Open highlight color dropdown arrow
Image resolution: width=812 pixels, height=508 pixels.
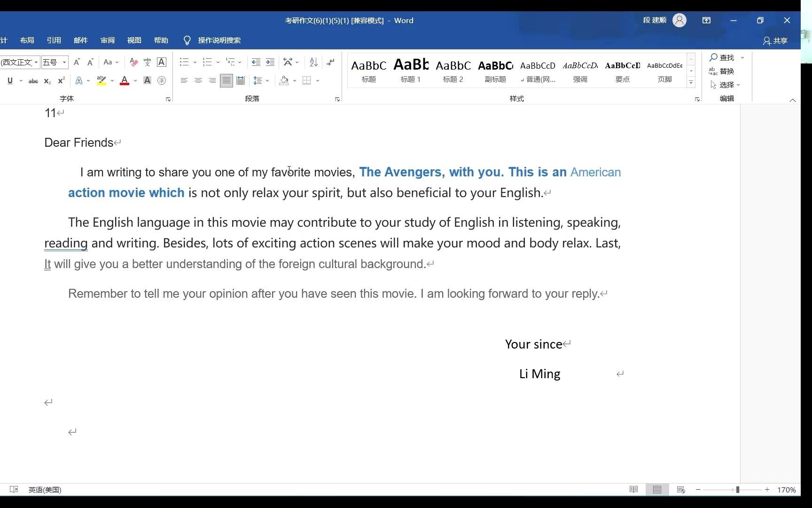click(112, 81)
